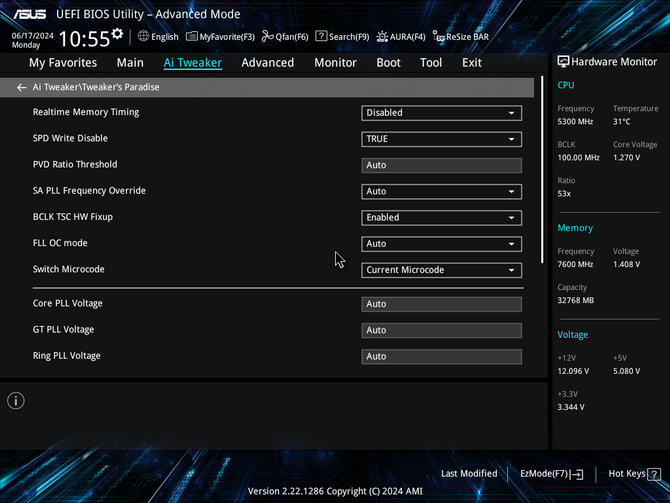Open Search(F9) tool

[x=342, y=37]
